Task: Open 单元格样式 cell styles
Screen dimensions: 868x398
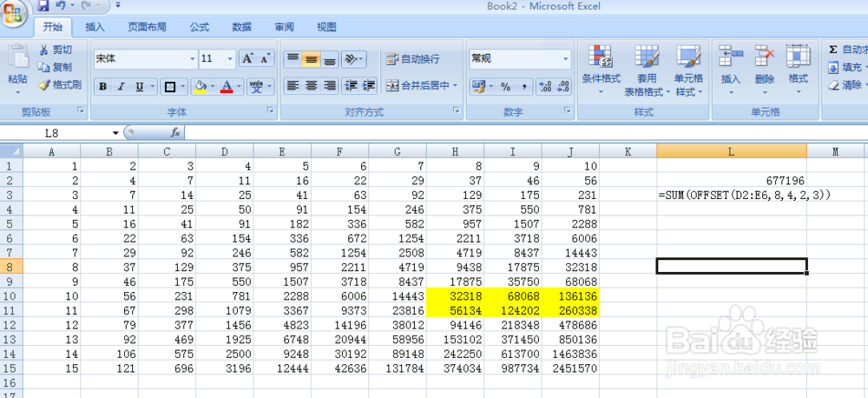Action: click(x=688, y=70)
